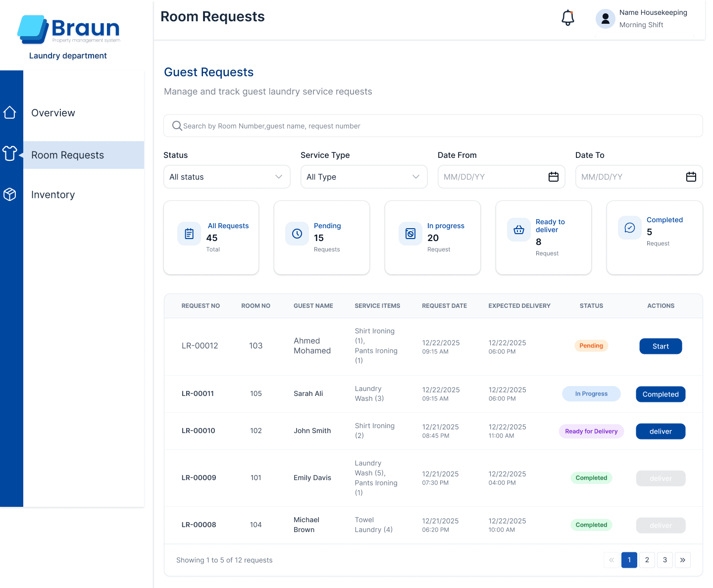The width and height of the screenshot is (713, 588).
Task: Focus the room number search field
Action: (433, 126)
